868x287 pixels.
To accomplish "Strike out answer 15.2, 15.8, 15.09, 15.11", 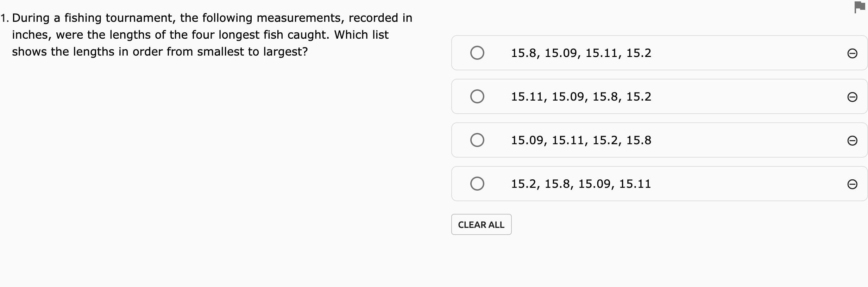I will tap(852, 184).
